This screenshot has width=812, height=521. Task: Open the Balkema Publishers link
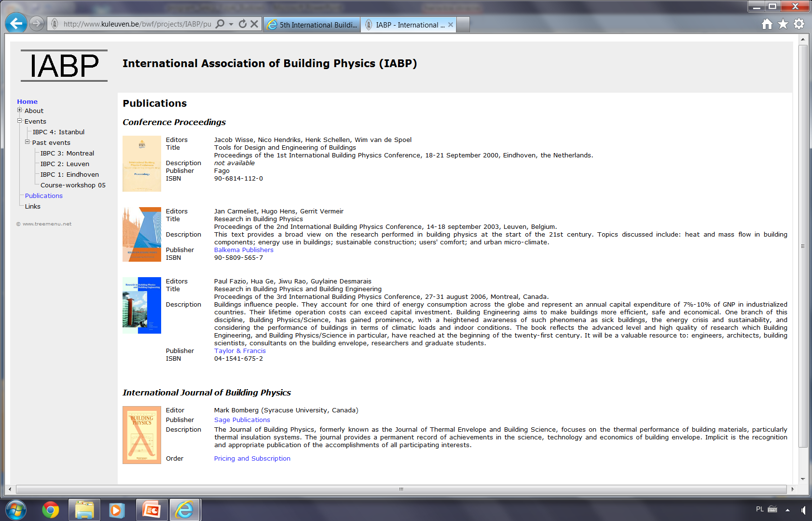[244, 250]
